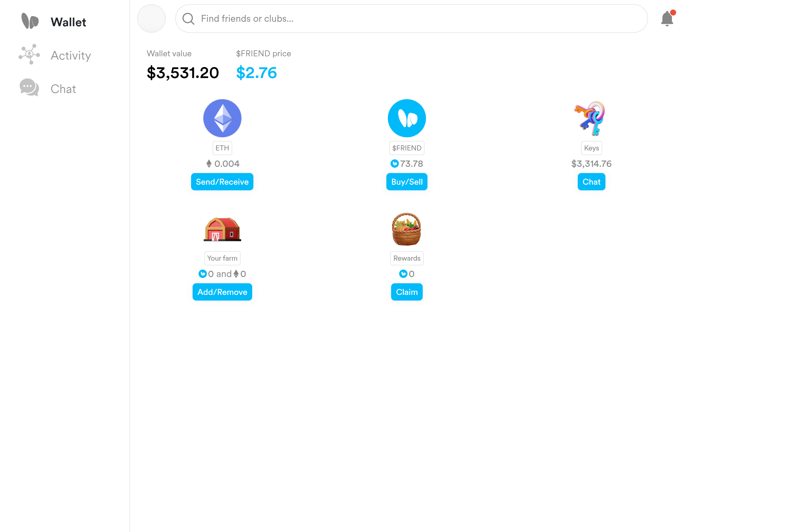Screen dimensions: 804x532
Task: Click the Chat button under Keys
Action: pyautogui.click(x=591, y=182)
